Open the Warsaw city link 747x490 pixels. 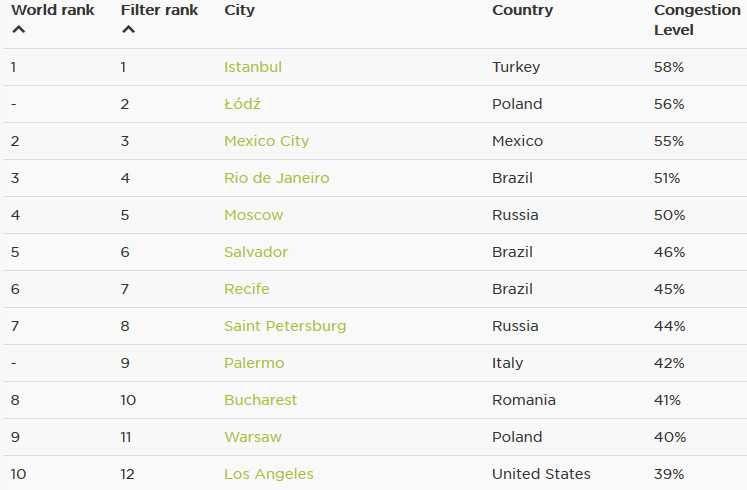pos(252,437)
